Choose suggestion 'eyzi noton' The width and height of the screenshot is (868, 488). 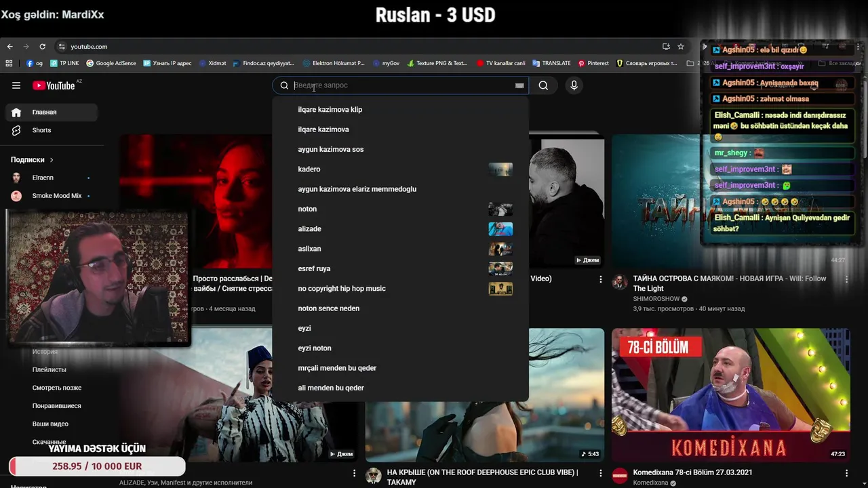click(x=400, y=348)
